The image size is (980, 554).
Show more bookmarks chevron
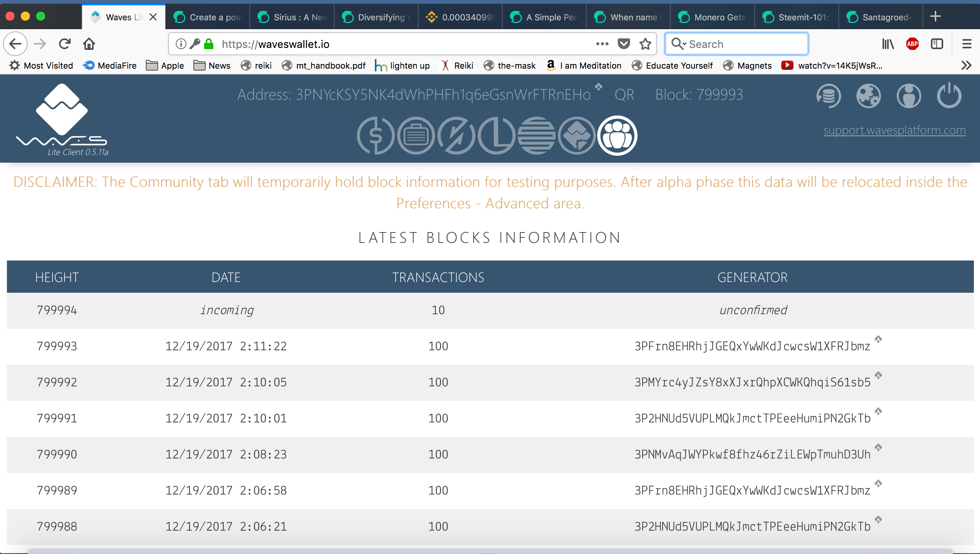[967, 65]
